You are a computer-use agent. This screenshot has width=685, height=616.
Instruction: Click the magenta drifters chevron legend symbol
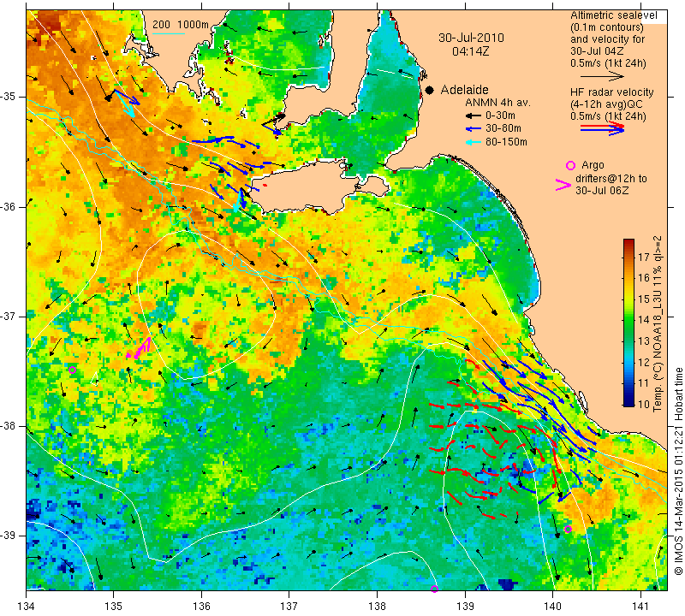(563, 185)
